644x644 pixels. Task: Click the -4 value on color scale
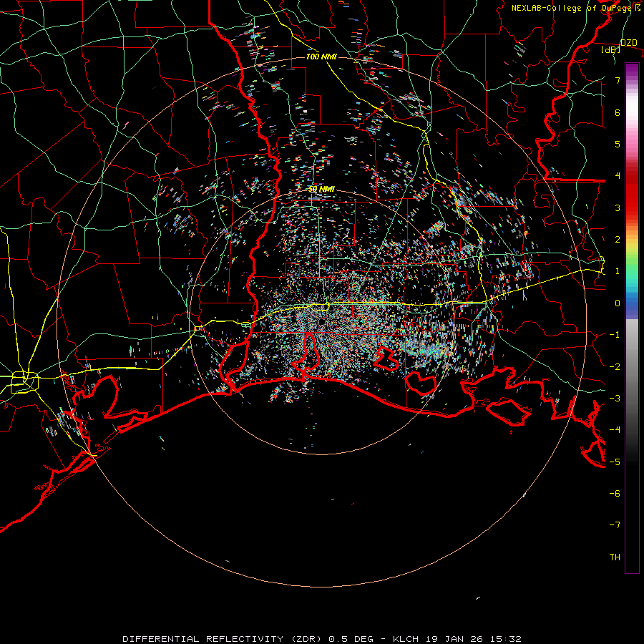615,430
